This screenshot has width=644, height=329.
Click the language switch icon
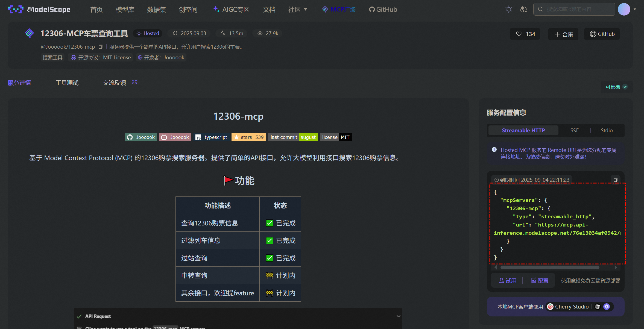click(x=523, y=10)
